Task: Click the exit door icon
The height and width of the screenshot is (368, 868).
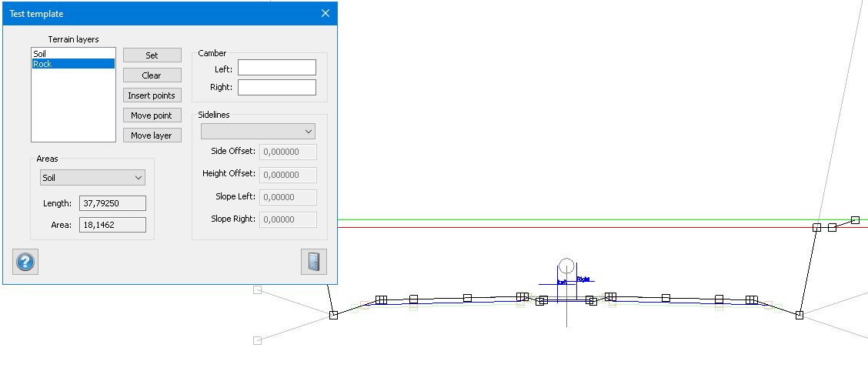Action: (x=314, y=262)
